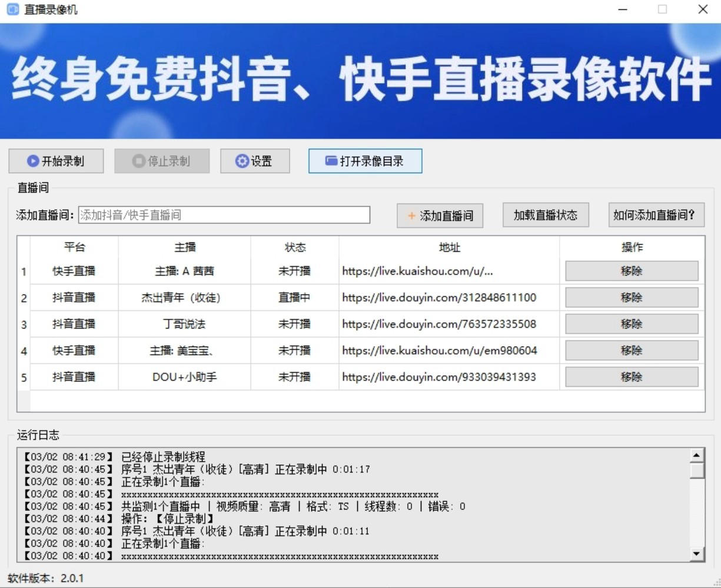This screenshot has width=721, height=588.
Task: Click the log scrollbar thumb
Action: click(x=697, y=470)
